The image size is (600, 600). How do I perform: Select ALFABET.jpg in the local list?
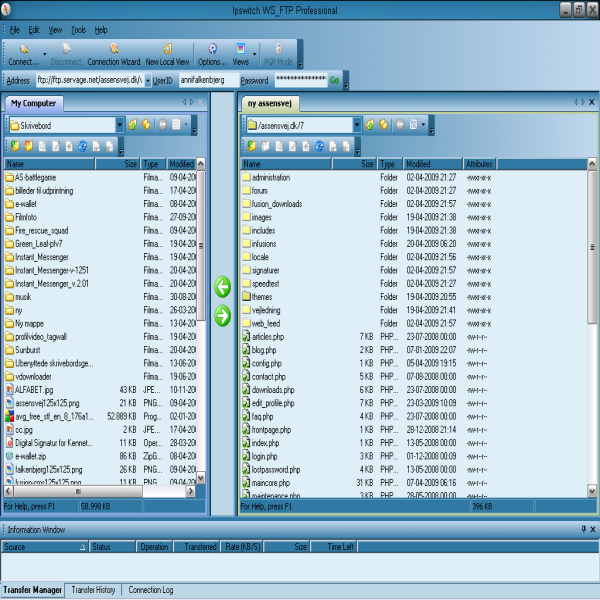tap(34, 390)
